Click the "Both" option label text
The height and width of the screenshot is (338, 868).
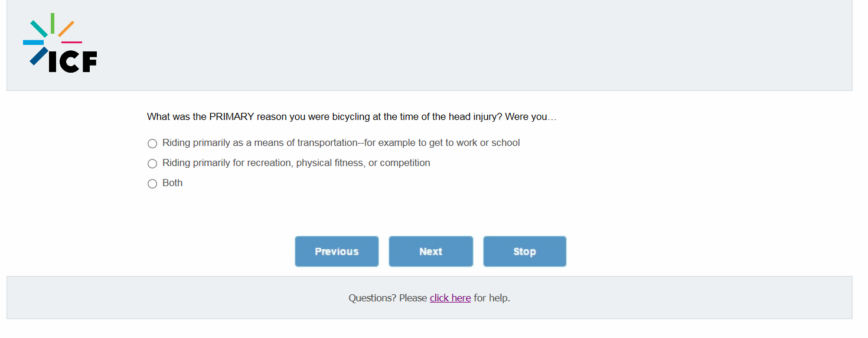(x=172, y=183)
